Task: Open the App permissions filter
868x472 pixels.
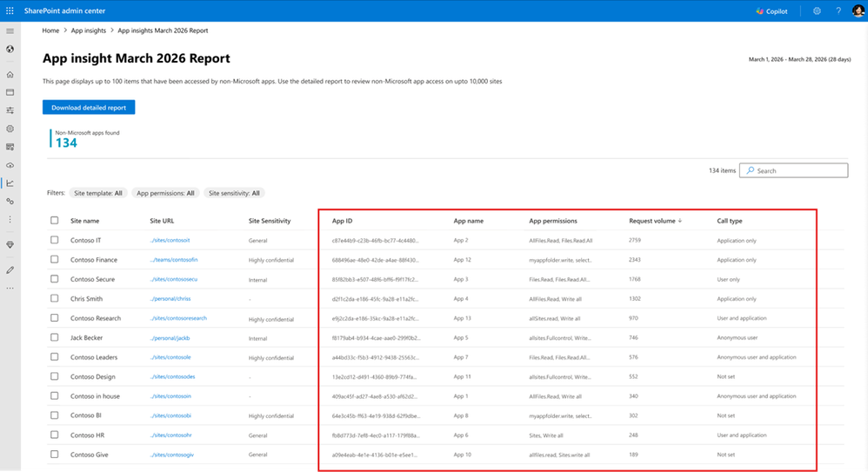Action: click(165, 193)
